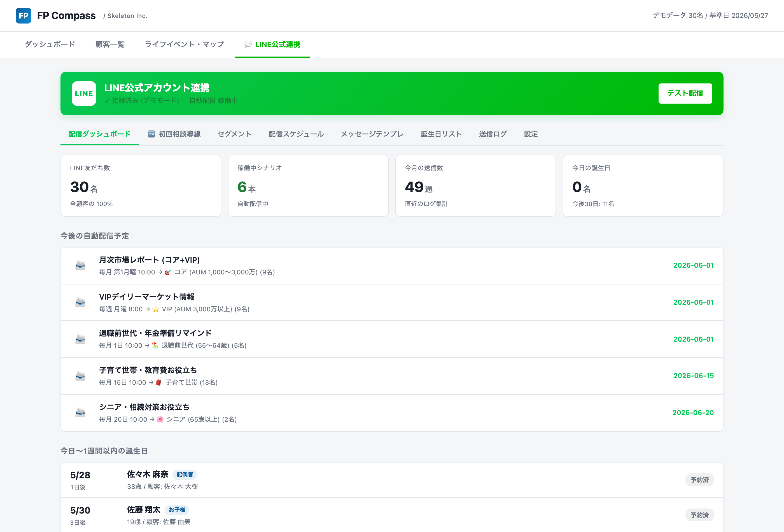
Task: Click the お子様 tag
Action: click(x=177, y=510)
